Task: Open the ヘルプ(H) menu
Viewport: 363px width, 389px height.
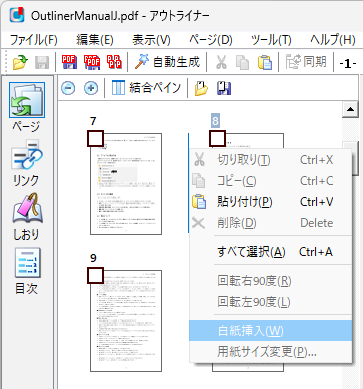Action: pyautogui.click(x=332, y=40)
